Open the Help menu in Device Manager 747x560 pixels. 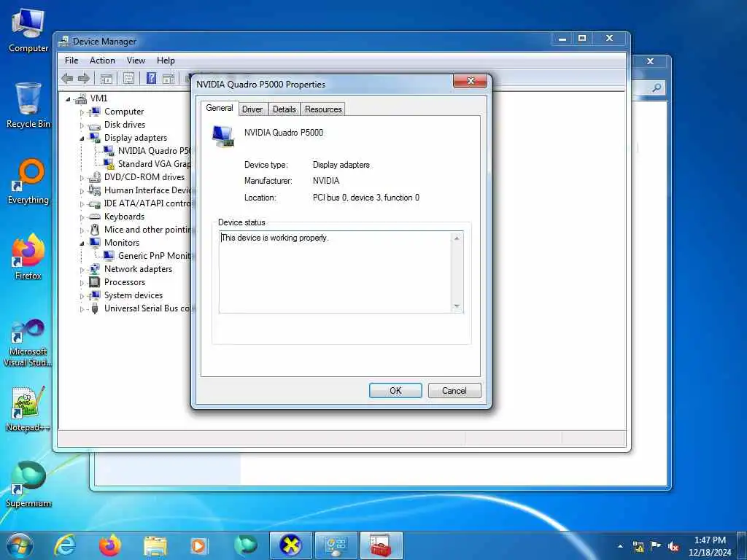[x=166, y=61]
